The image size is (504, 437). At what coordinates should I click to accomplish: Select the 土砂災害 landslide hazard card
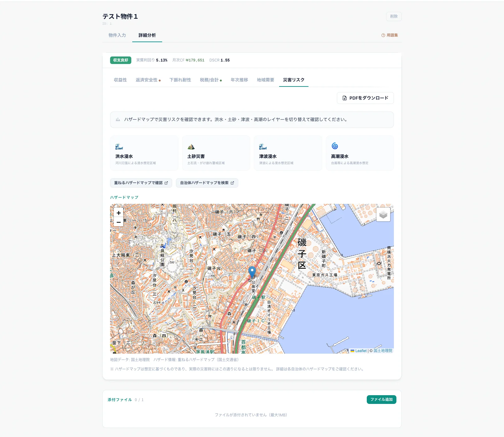point(216,153)
